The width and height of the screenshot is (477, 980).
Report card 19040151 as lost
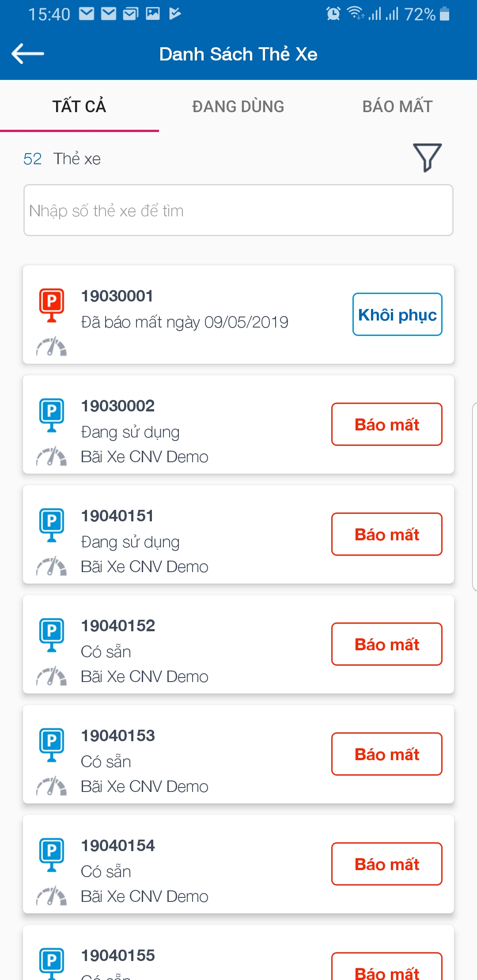(x=386, y=534)
